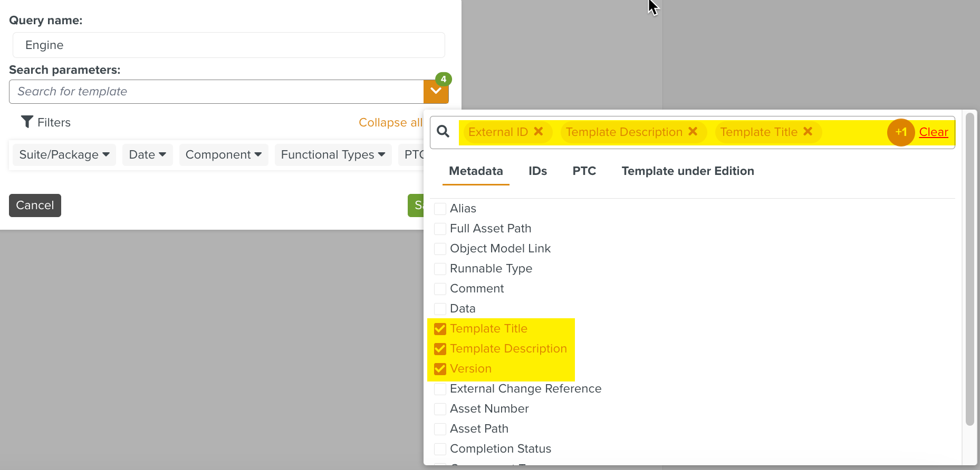The height and width of the screenshot is (470, 980).
Task: Switch to the PTC tab
Action: [584, 171]
